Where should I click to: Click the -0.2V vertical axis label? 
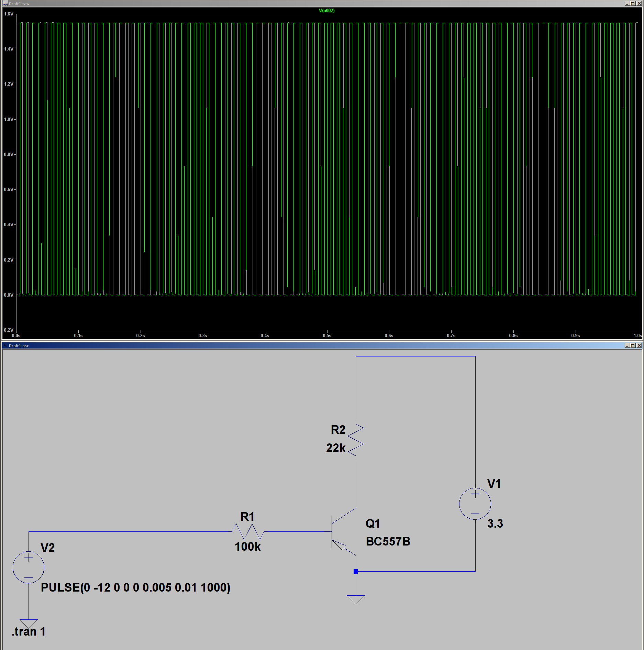(8, 330)
